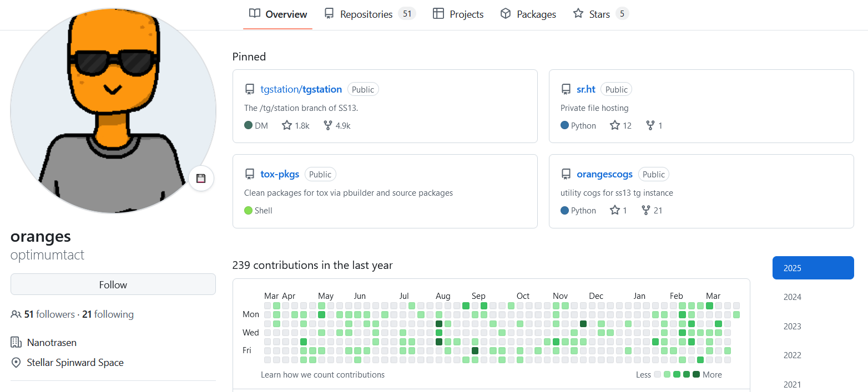Click the Python color dot on sr.ht
This screenshot has height=392, width=868.
click(x=565, y=125)
